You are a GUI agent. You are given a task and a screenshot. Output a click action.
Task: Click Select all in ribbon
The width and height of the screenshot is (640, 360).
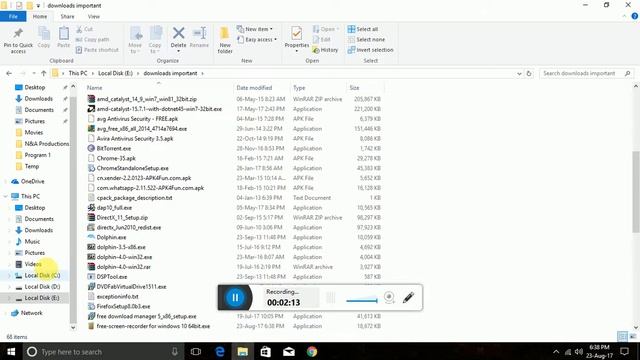363,29
